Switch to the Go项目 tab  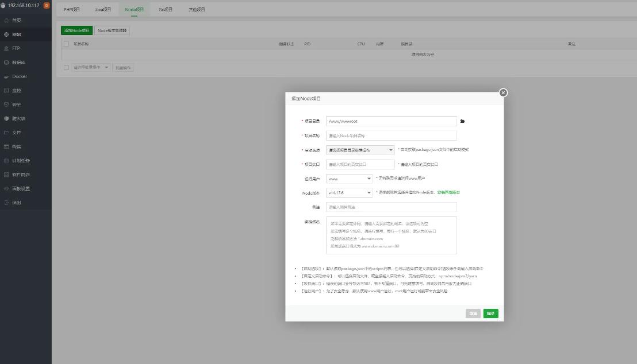coord(166,10)
